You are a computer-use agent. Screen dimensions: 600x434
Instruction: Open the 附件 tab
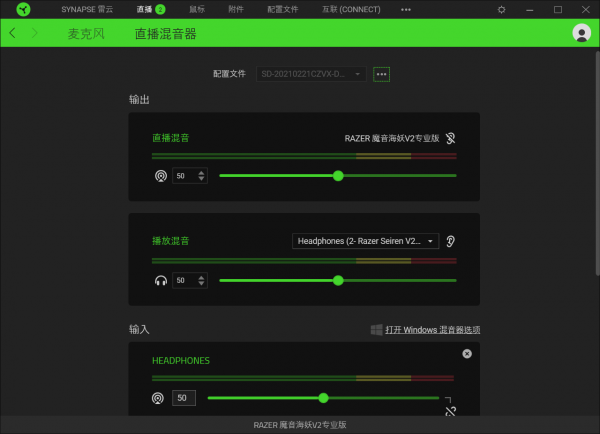point(236,9)
